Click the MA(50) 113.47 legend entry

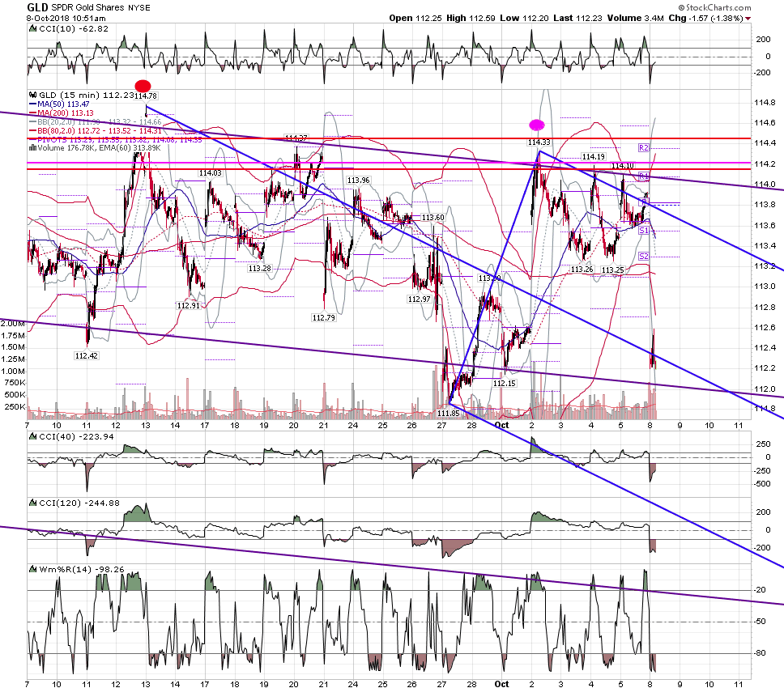click(x=60, y=104)
